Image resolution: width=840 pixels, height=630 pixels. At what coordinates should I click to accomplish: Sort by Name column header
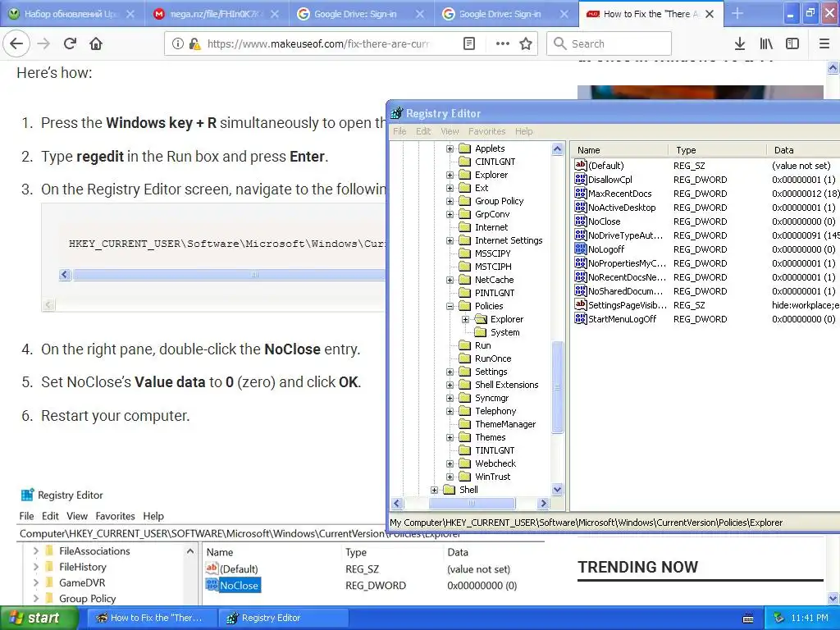point(620,150)
